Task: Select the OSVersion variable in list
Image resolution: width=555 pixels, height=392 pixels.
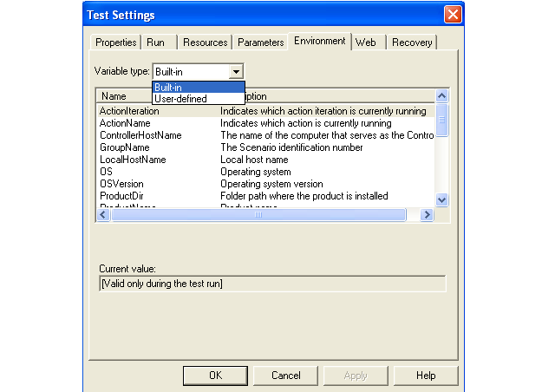Action: (x=121, y=184)
